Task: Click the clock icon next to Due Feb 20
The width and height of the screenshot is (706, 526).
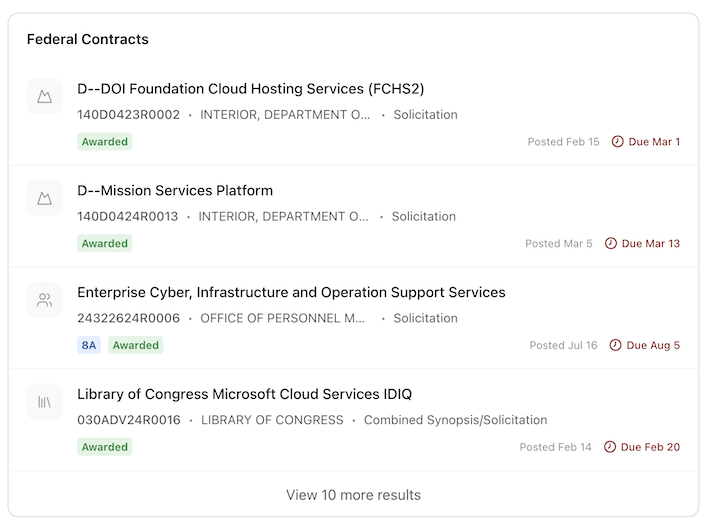Action: [x=610, y=448]
